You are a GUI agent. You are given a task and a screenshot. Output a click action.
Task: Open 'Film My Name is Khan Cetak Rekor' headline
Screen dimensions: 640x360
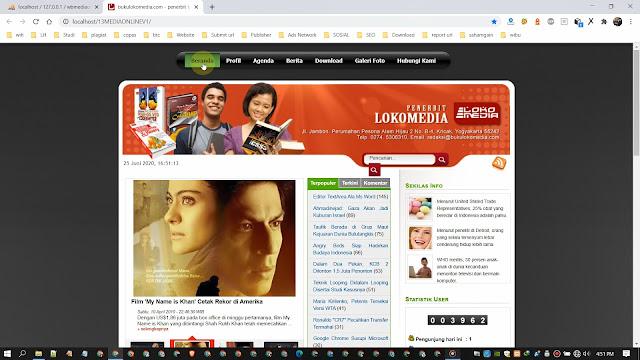click(197, 302)
